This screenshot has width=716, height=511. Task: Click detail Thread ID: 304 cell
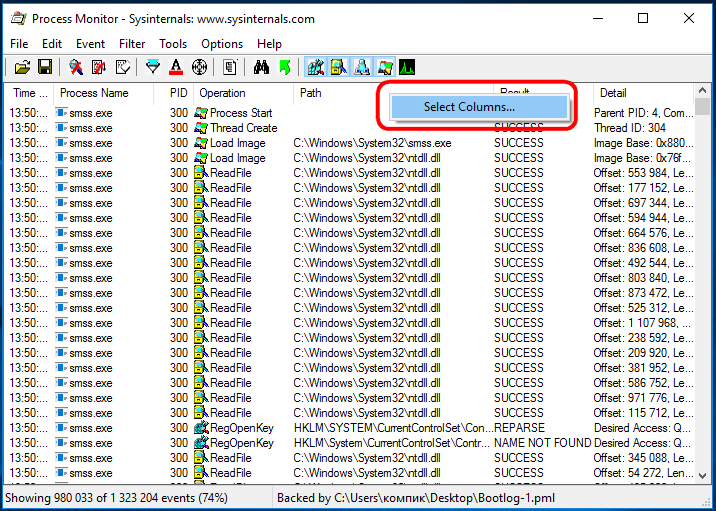630,128
